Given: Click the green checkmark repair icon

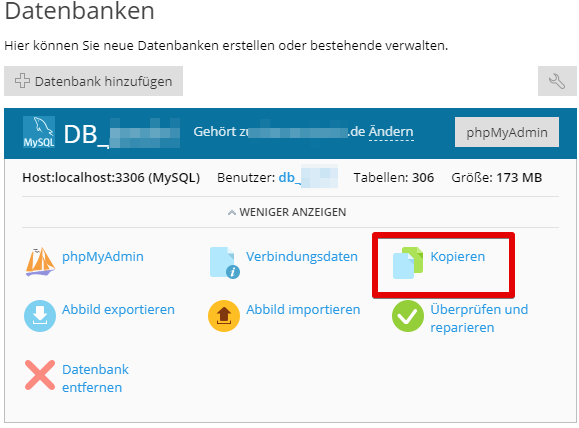Looking at the screenshot, I should click(408, 316).
